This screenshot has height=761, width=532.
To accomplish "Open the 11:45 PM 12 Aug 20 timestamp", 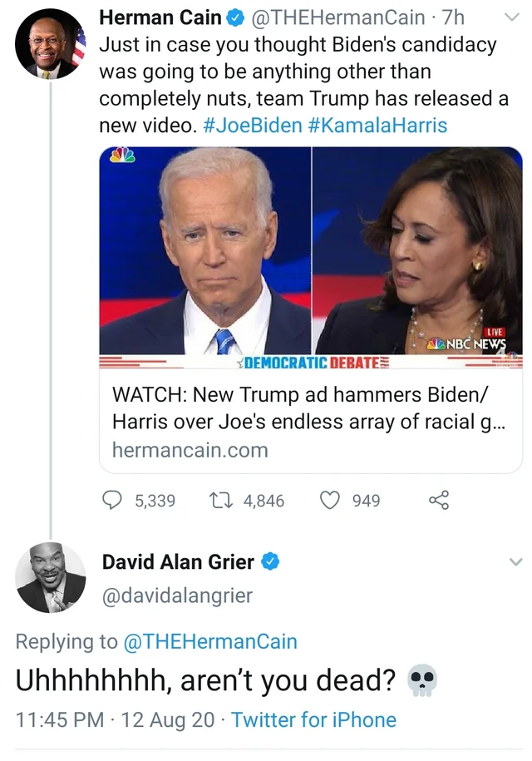I will pyautogui.click(x=115, y=719).
